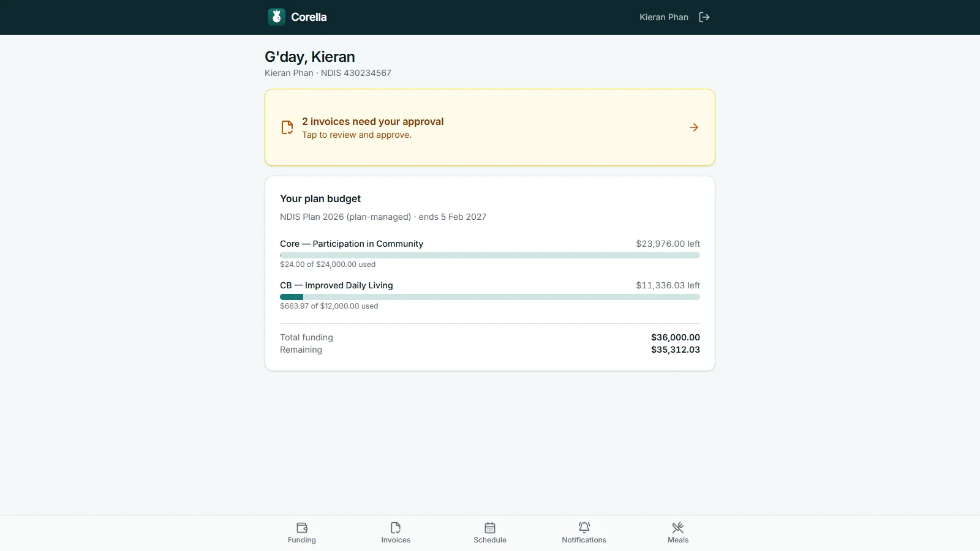The height and width of the screenshot is (551, 980).
Task: Click 'Your plan budget' heading
Action: point(320,198)
